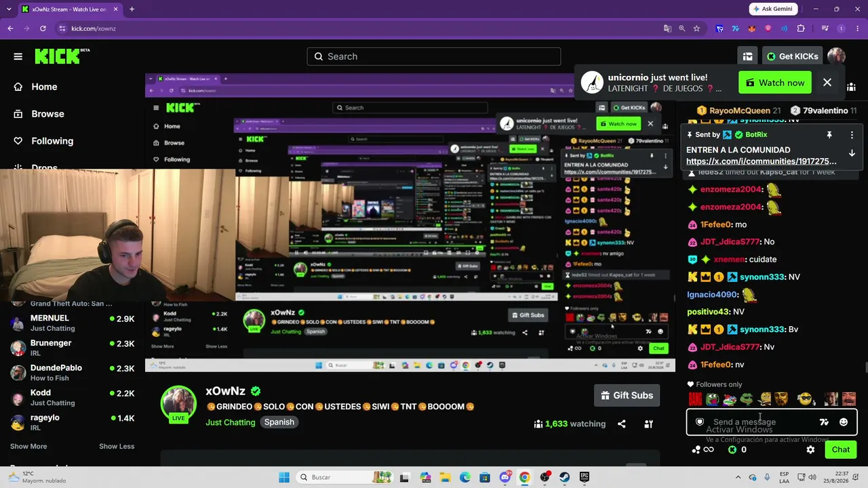Open chat settings gear
868x488 pixels.
[x=810, y=449]
